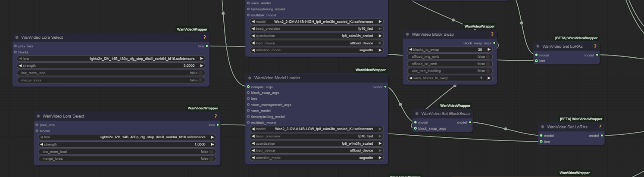644x177 pixels.
Task: Click load_device offload_device value in HIGH model loader
Action: pos(361,43)
